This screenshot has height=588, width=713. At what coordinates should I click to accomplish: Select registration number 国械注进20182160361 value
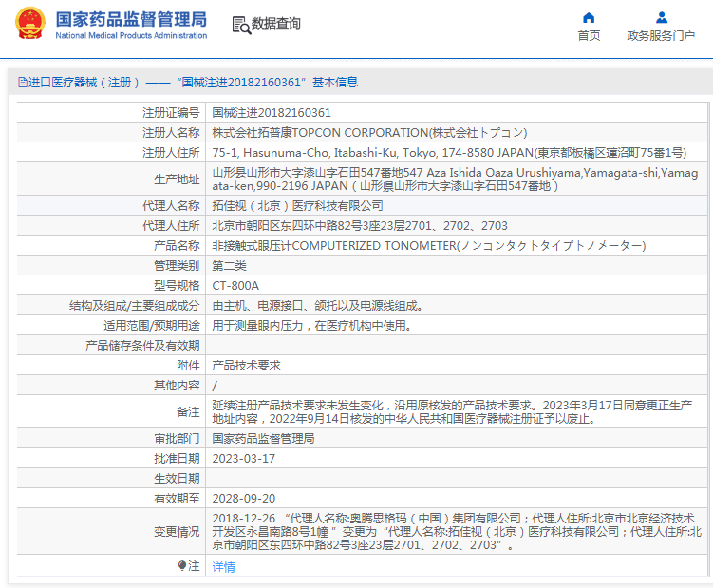(272, 113)
